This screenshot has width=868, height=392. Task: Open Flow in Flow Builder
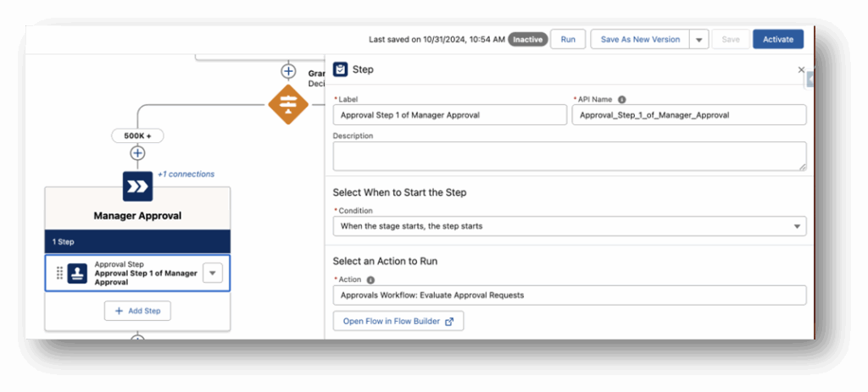pos(398,321)
